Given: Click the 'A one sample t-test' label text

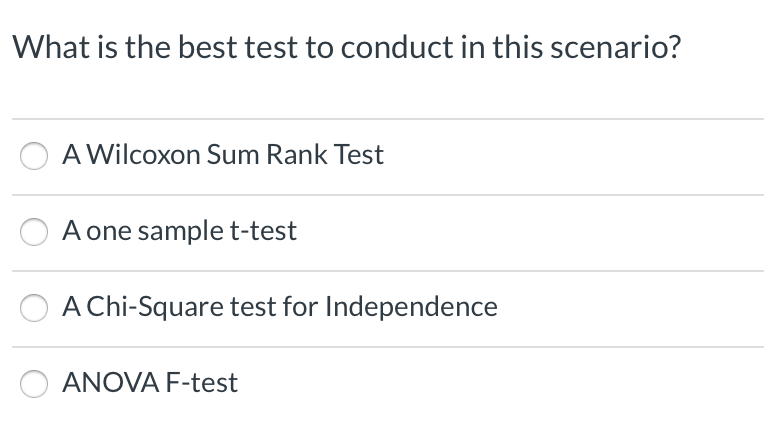Looking at the screenshot, I should [179, 231].
